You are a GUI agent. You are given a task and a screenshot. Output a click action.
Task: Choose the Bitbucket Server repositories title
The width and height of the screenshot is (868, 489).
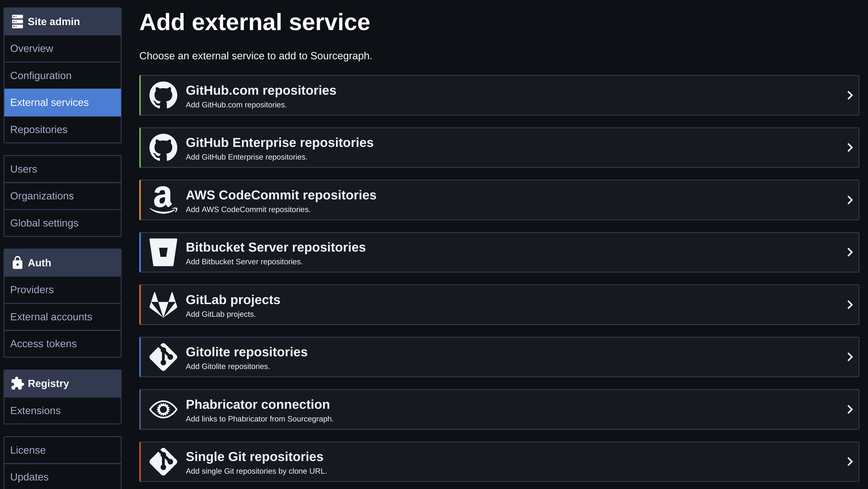276,247
